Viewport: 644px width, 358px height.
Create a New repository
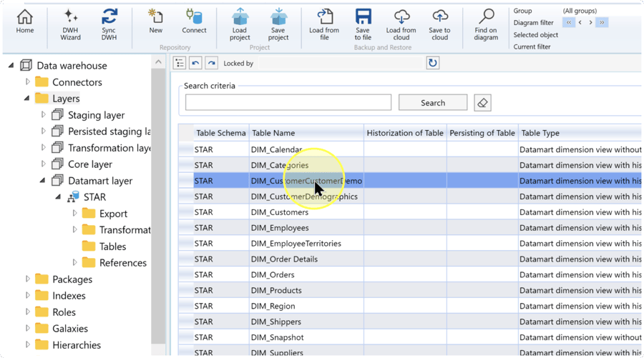click(x=156, y=21)
